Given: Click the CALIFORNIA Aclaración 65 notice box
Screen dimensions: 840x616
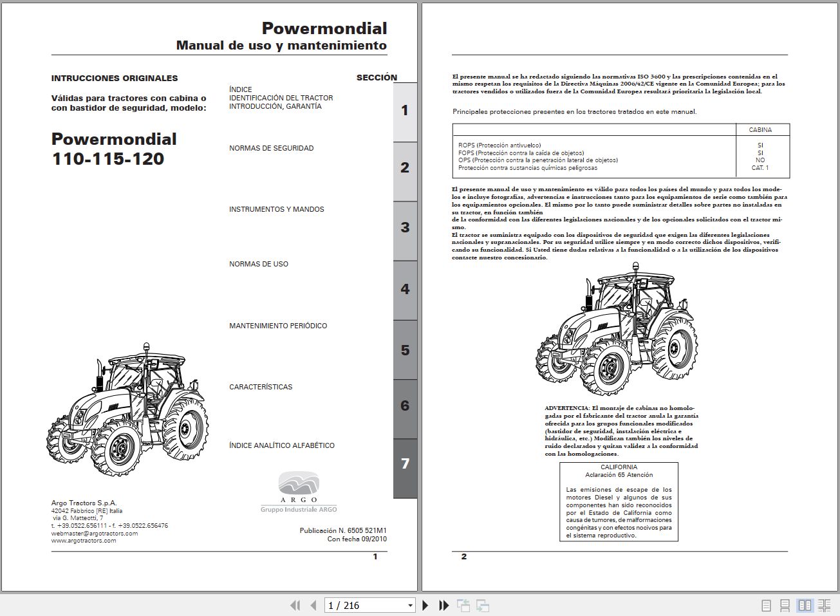Looking at the screenshot, I should [619, 501].
